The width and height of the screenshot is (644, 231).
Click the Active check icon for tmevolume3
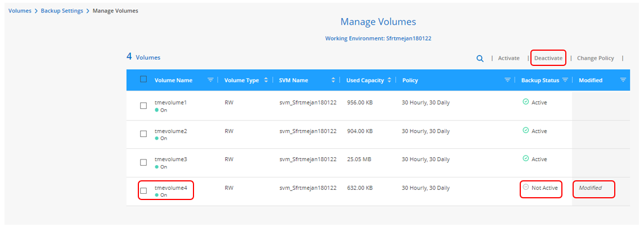tap(525, 158)
